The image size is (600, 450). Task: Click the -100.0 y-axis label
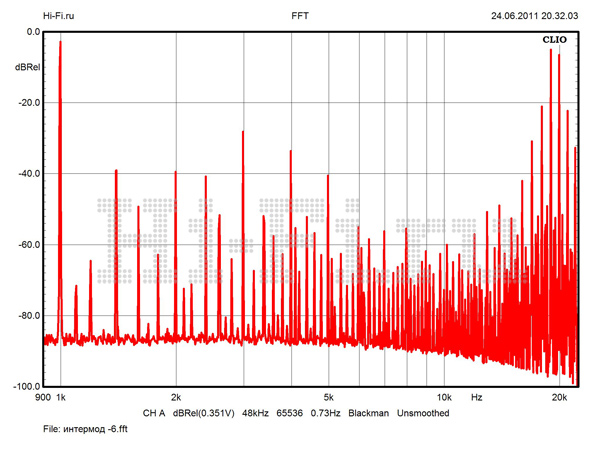pos(26,386)
